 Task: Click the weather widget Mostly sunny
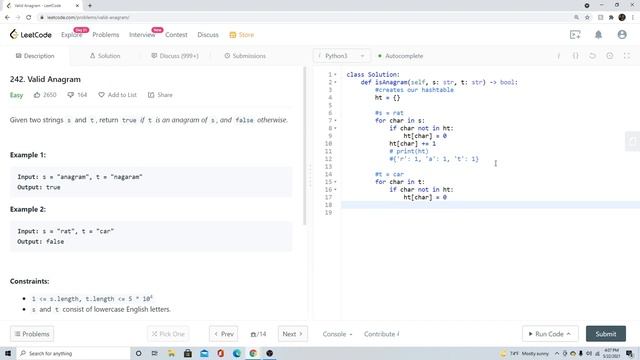(524, 353)
